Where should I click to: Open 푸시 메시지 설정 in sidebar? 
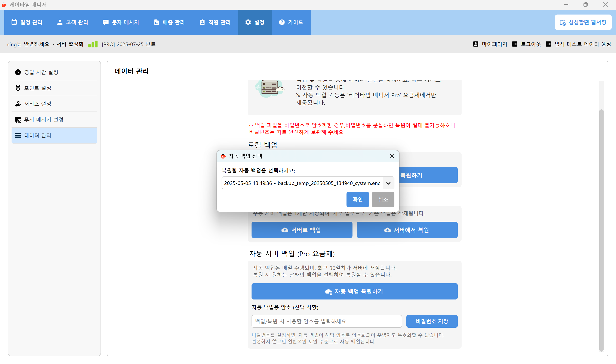54,120
